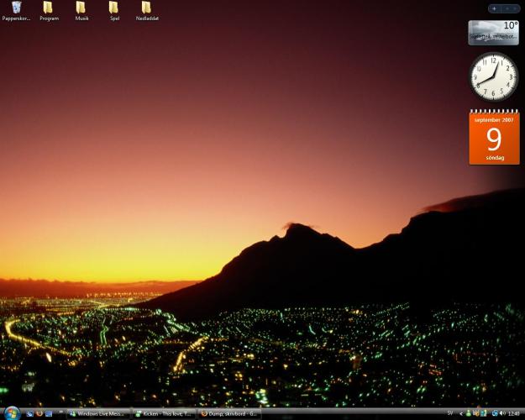Open the Program folder on desktop
The image size is (525, 420).
point(49,8)
